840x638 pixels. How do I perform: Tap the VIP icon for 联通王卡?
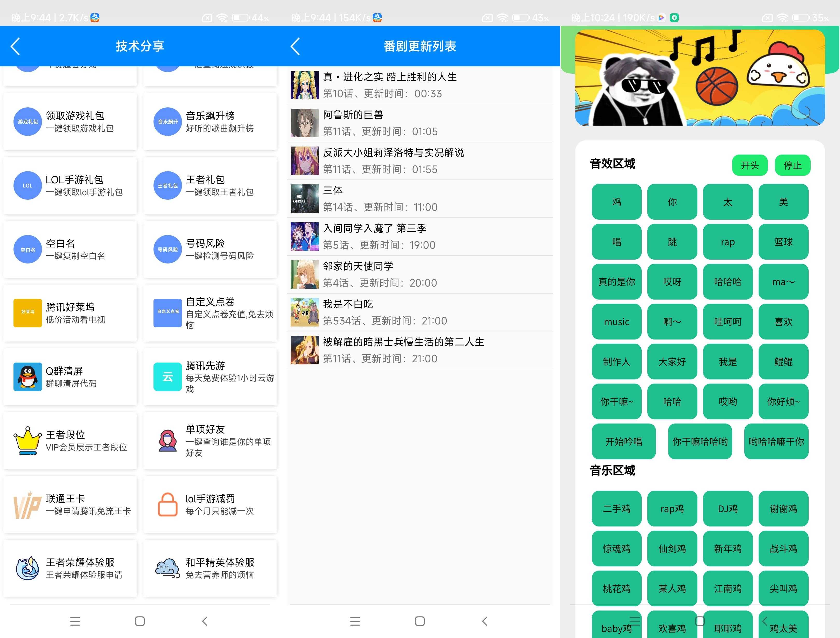coord(27,504)
